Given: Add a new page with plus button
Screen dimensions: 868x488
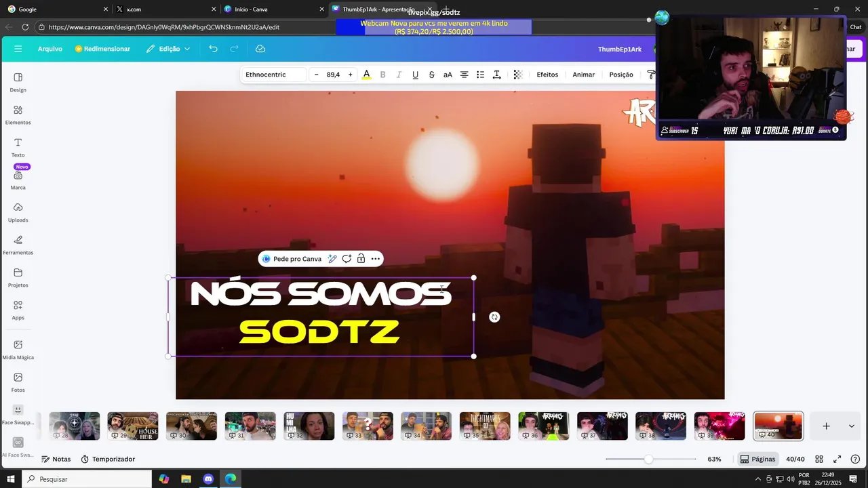Looking at the screenshot, I should [x=826, y=426].
